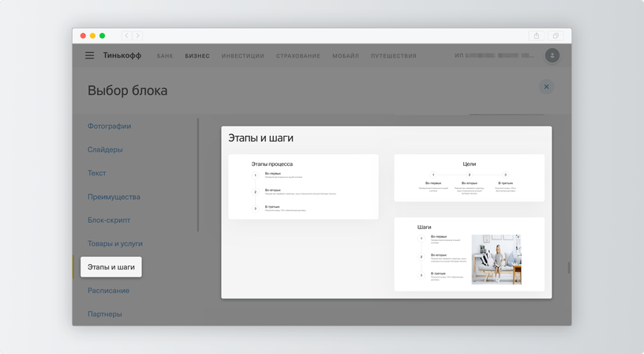Choose the Шаги block template with photo
This screenshot has height=354, width=644.
coord(469,254)
